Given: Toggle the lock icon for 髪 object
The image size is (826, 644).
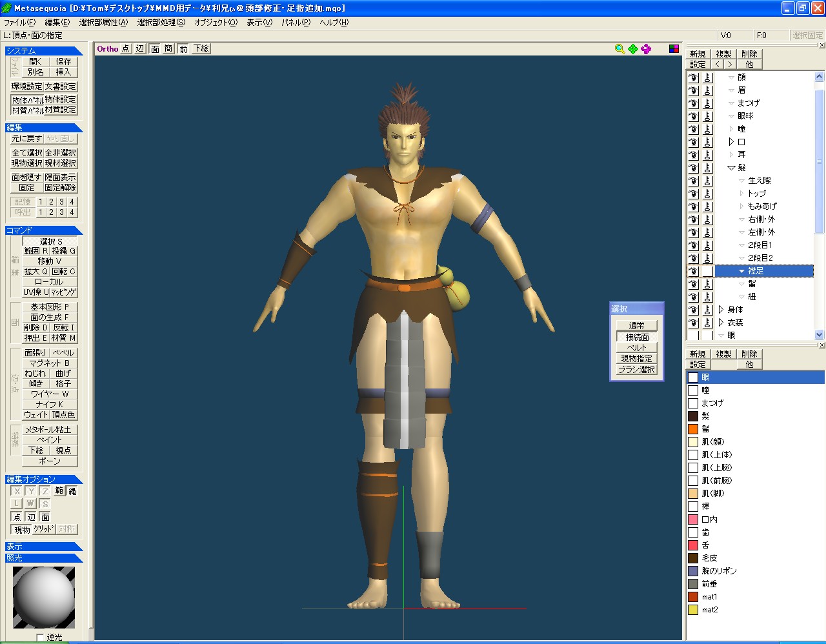Looking at the screenshot, I should 708,168.
